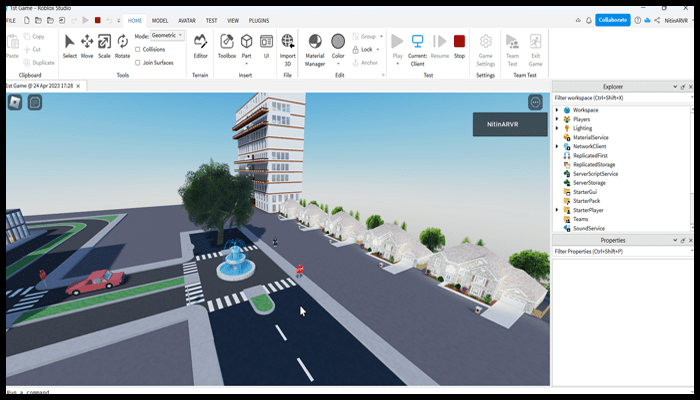
Task: Click the Collaborate button
Action: [x=612, y=20]
